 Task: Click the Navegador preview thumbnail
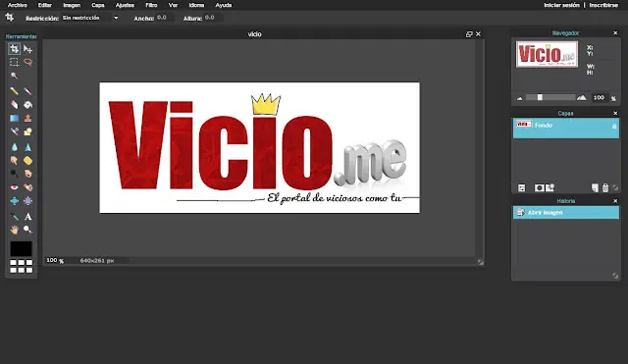tap(547, 54)
